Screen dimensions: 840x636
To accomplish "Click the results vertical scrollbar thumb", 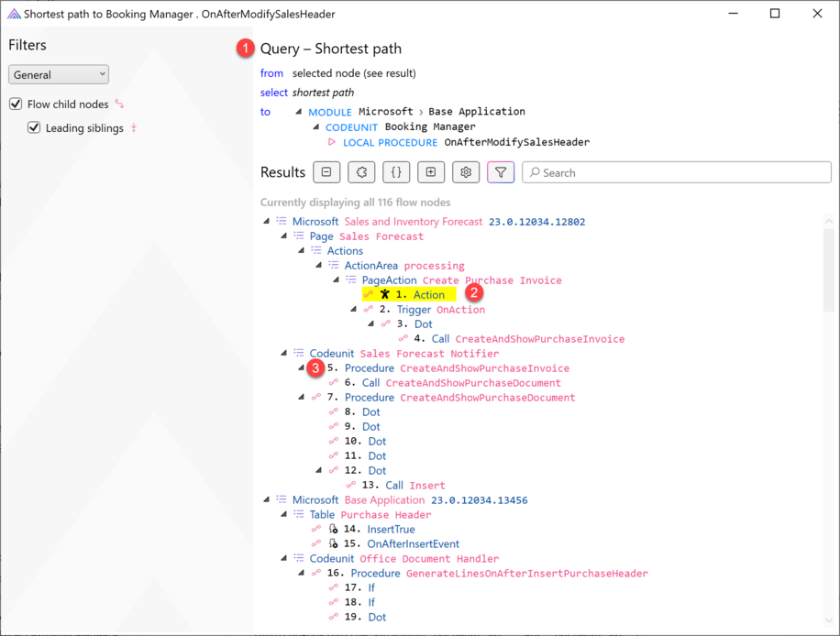I will [x=829, y=269].
